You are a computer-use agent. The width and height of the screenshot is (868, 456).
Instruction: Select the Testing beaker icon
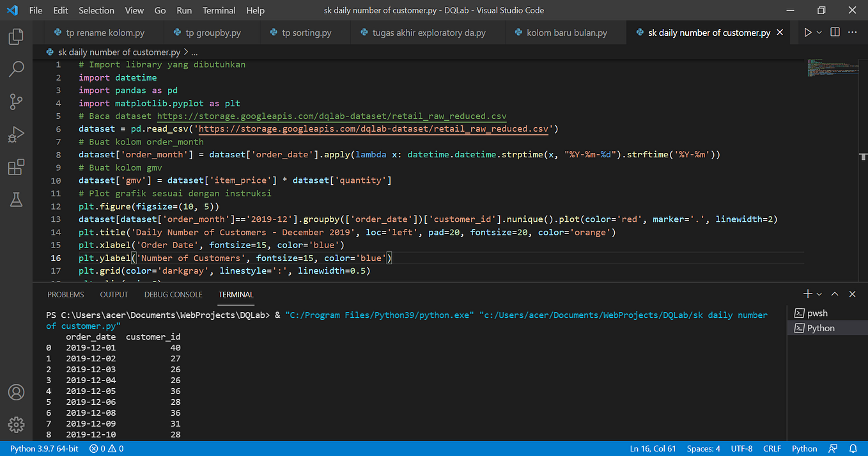click(x=16, y=200)
